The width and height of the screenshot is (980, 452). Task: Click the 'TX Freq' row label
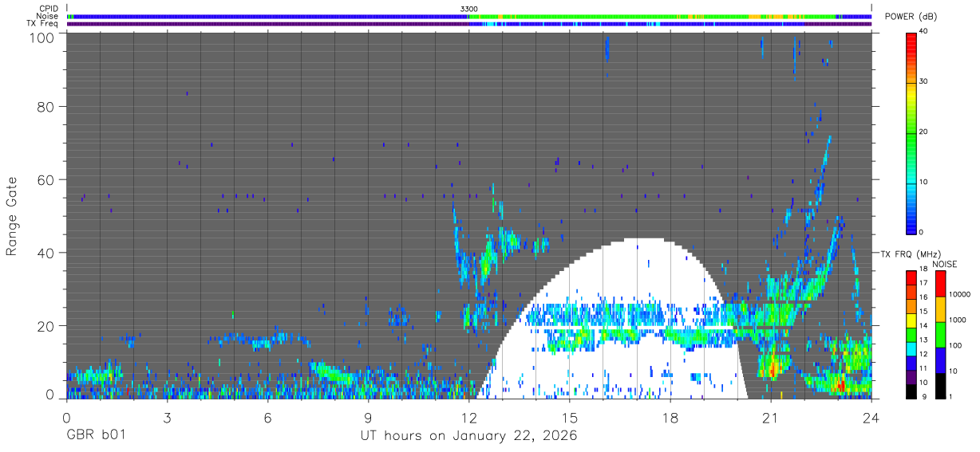pos(43,23)
